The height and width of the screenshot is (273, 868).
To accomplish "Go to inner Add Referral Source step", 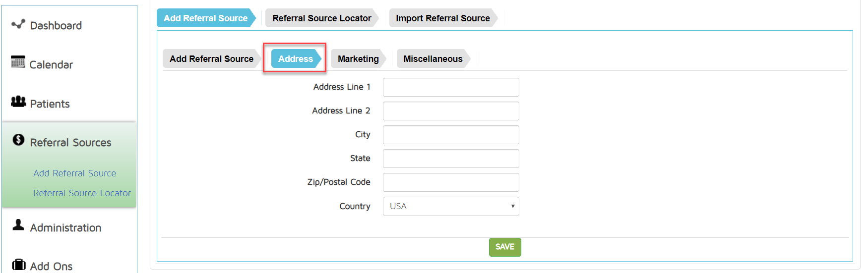I will pyautogui.click(x=211, y=59).
